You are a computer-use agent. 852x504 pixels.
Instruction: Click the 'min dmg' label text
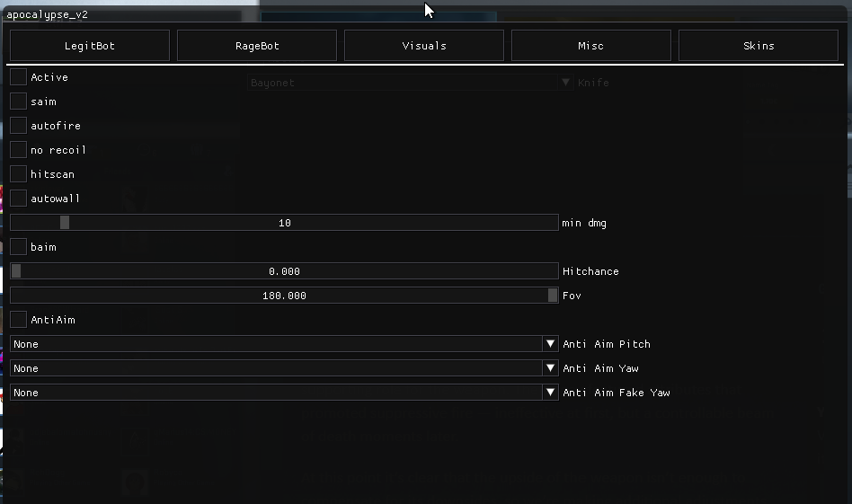pos(584,223)
